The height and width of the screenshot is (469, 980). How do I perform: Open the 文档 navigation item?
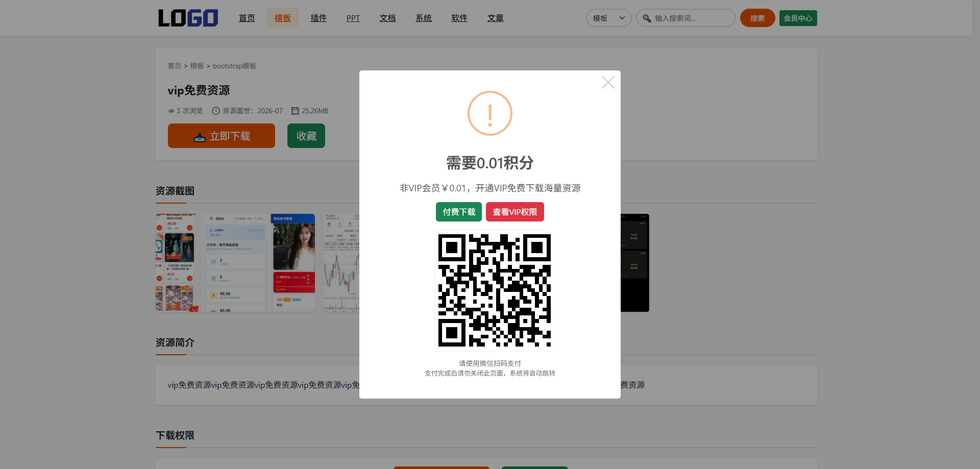[x=388, y=18]
